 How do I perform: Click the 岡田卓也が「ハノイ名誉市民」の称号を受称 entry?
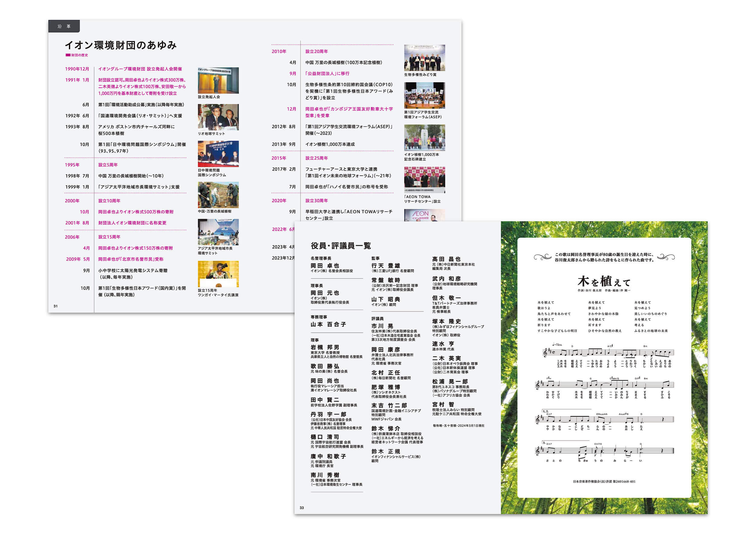[346, 187]
